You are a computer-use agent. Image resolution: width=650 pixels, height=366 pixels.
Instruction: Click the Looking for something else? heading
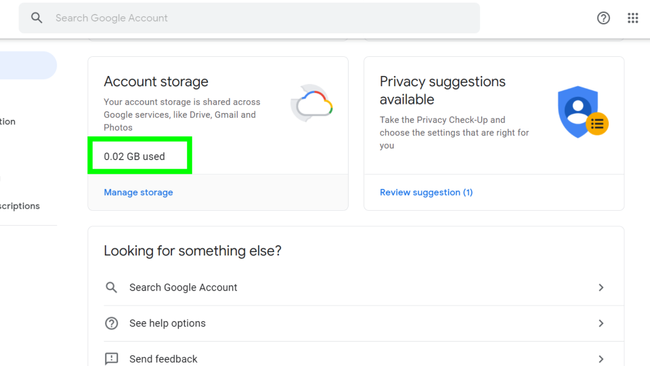[x=192, y=251]
